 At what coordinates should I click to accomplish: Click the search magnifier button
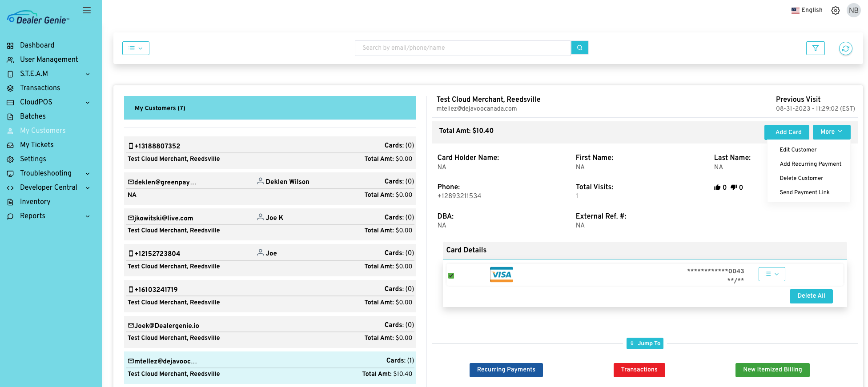(x=579, y=48)
